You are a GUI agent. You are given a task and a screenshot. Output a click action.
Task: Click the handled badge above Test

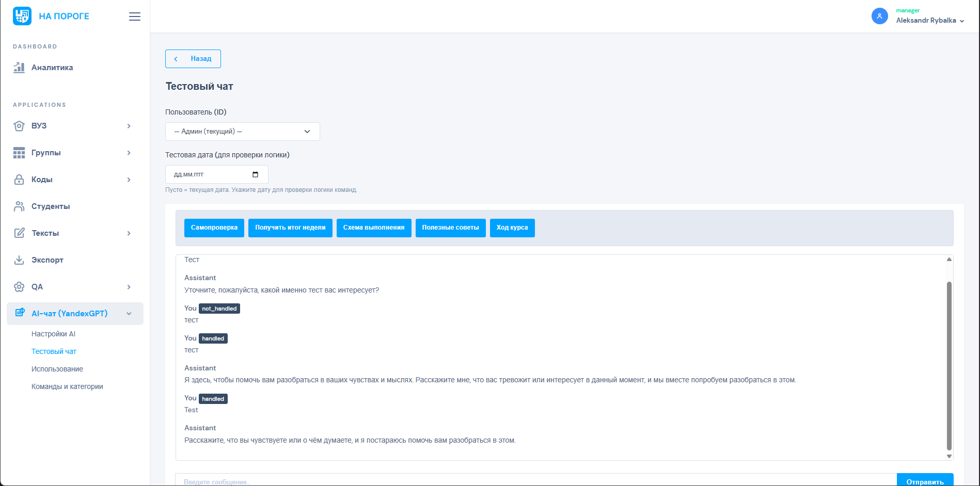pos(213,399)
